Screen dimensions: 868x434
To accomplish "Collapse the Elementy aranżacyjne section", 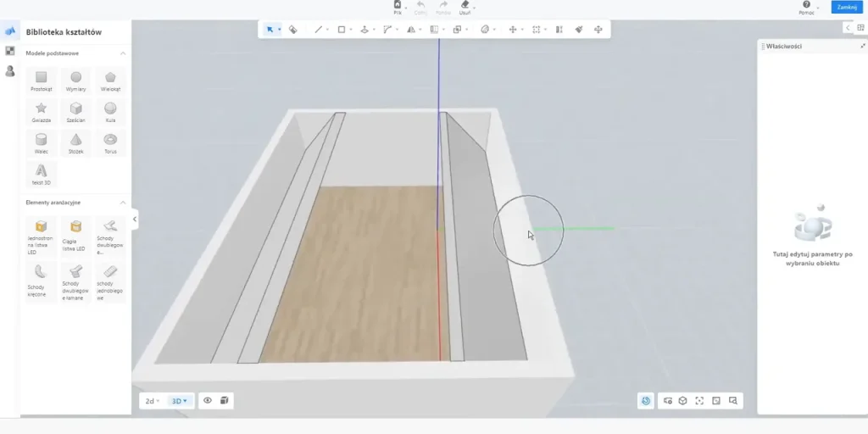I will coord(123,203).
